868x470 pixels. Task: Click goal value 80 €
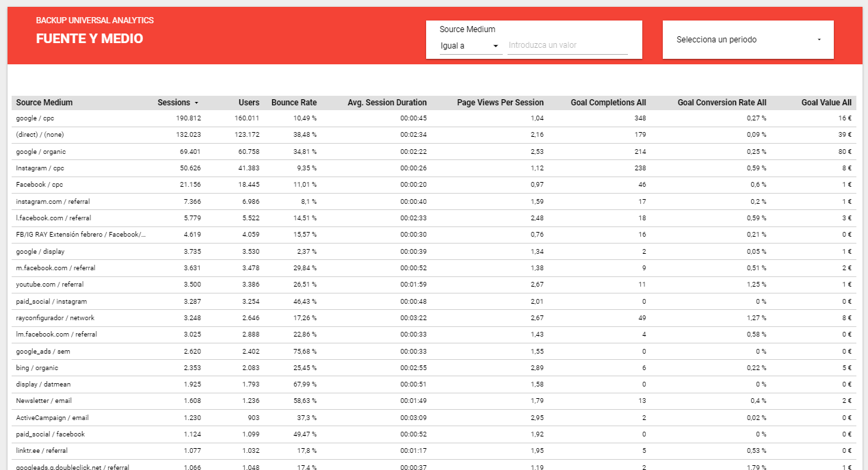(846, 151)
